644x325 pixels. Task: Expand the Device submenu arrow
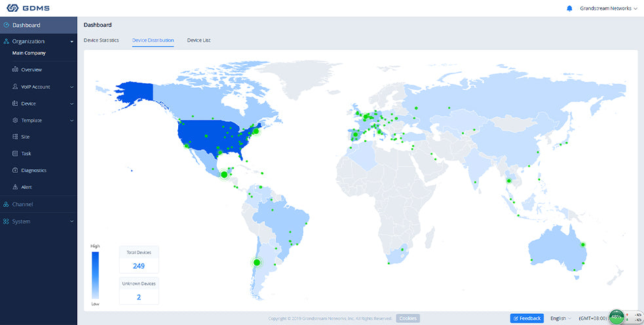71,104
